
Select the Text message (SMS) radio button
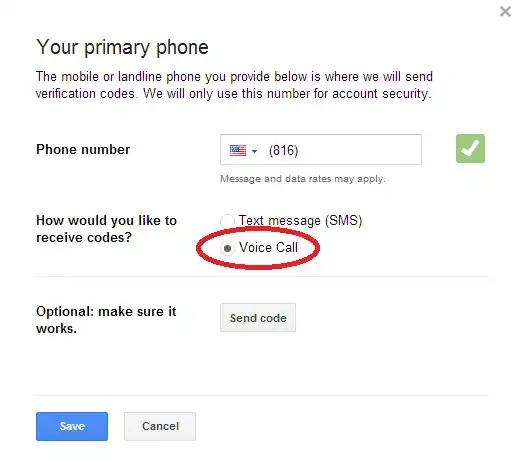pyautogui.click(x=227, y=221)
